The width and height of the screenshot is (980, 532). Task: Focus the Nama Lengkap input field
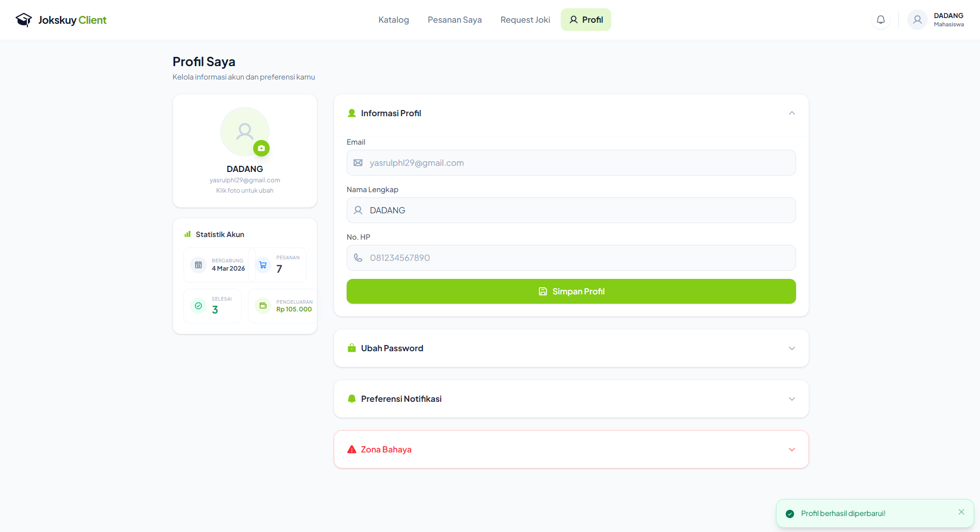tap(571, 210)
